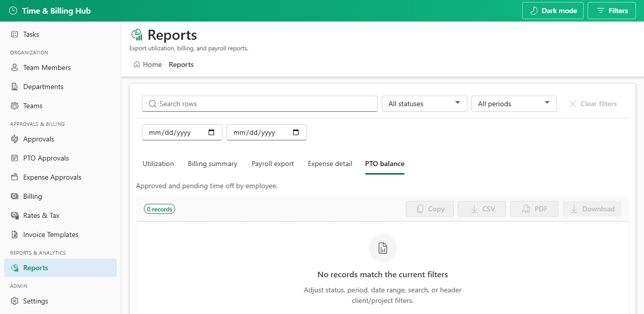The width and height of the screenshot is (644, 314).
Task: Click the Teams group icon
Action: 15,106
